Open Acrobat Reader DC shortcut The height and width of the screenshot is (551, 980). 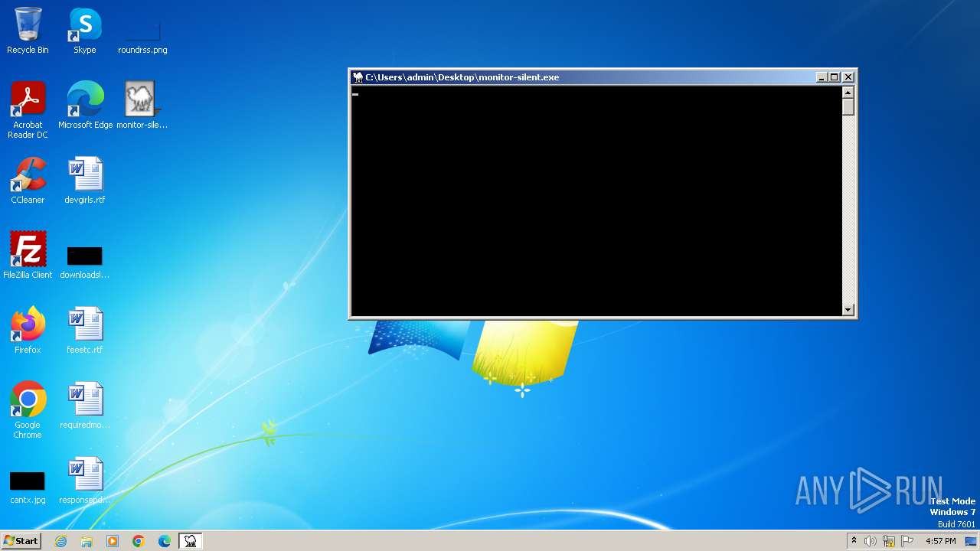28,109
